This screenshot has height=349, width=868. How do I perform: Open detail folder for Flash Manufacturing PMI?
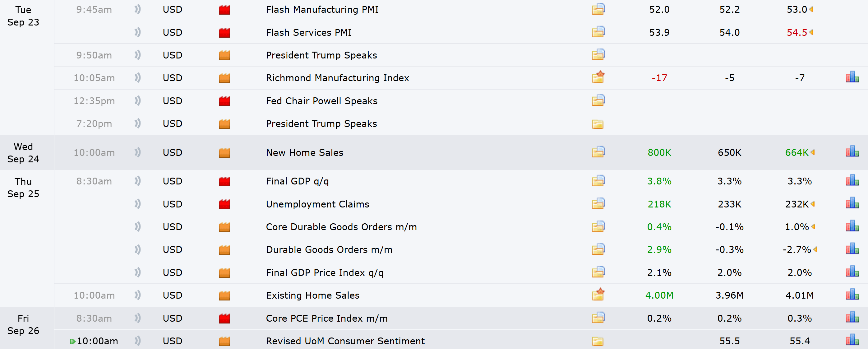pos(598,9)
